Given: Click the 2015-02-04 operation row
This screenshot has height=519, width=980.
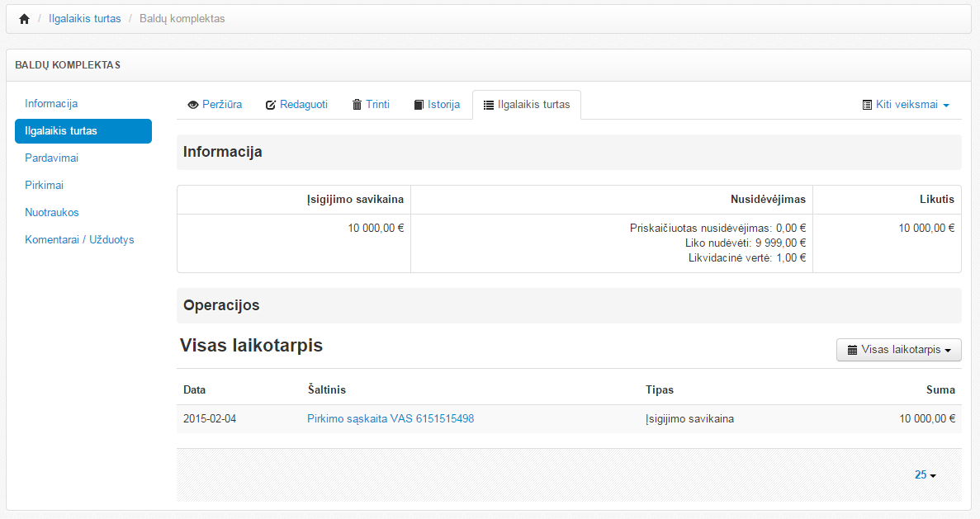Looking at the screenshot, I should pyautogui.click(x=210, y=419).
